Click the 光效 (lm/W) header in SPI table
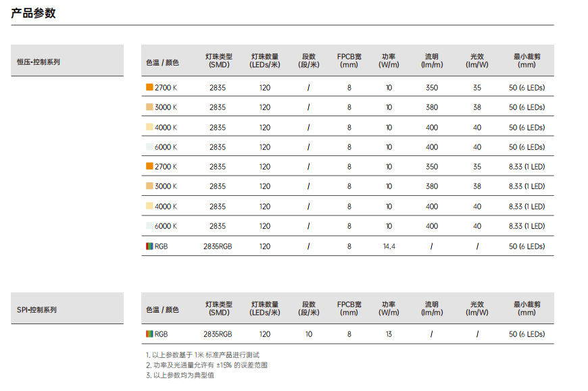Viewport: 588px width, 391px height. click(x=477, y=309)
